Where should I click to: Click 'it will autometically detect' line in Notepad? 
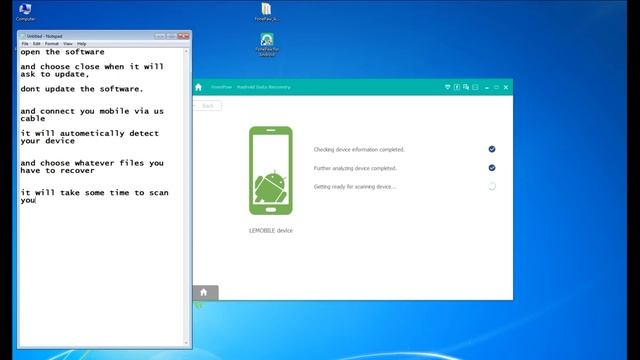click(x=90, y=133)
